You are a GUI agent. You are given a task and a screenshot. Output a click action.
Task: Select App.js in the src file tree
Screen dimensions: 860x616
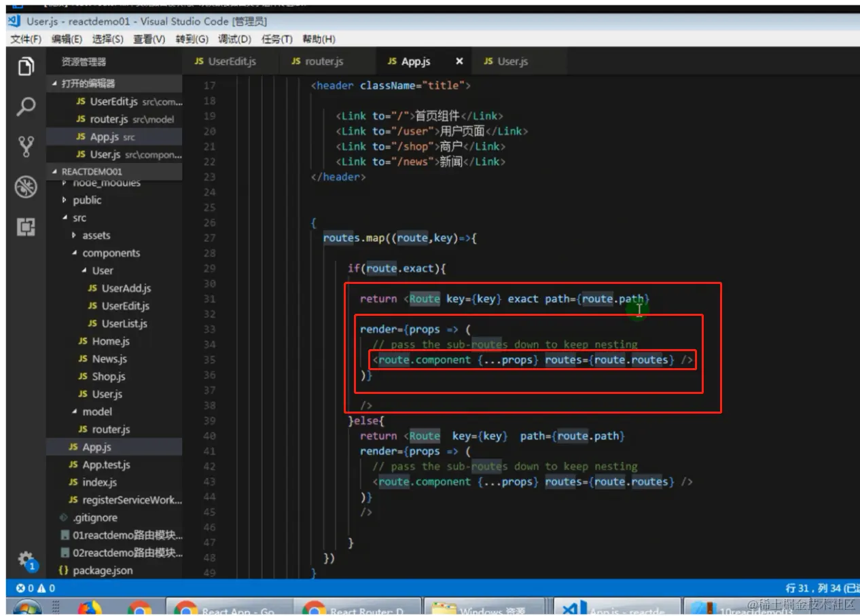[114, 447]
